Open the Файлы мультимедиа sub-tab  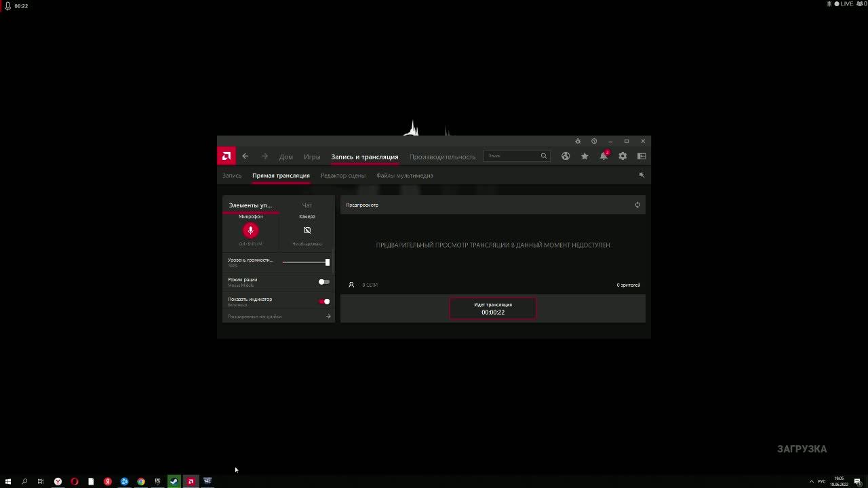tap(405, 176)
